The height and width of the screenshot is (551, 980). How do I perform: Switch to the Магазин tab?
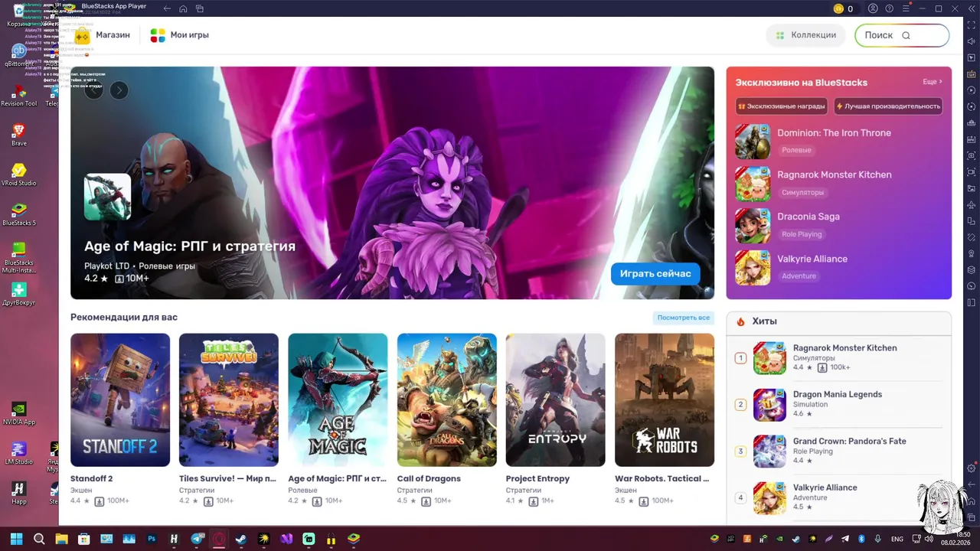[x=103, y=35]
